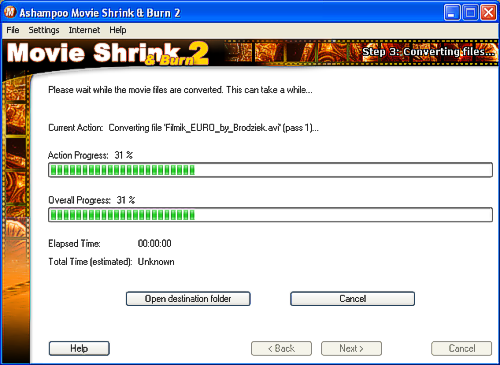500x365 pixels.
Task: Click the 'Step 3: Converting files...' heading
Action: 428,52
